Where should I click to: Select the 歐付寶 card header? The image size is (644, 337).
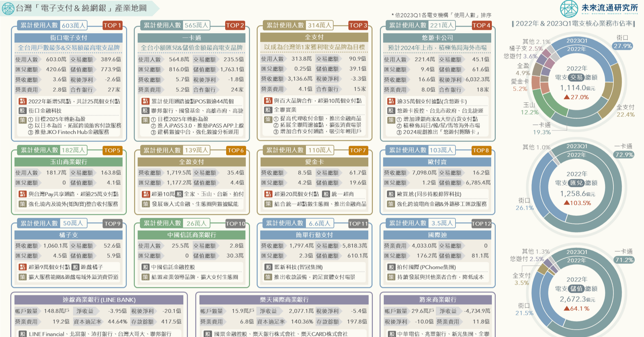pyautogui.click(x=437, y=162)
